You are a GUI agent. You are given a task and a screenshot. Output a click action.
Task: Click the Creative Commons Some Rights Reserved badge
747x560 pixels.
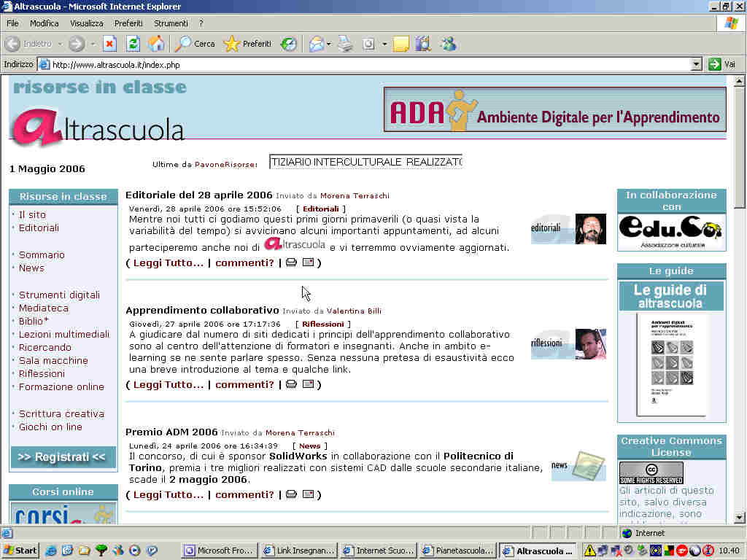pos(651,472)
